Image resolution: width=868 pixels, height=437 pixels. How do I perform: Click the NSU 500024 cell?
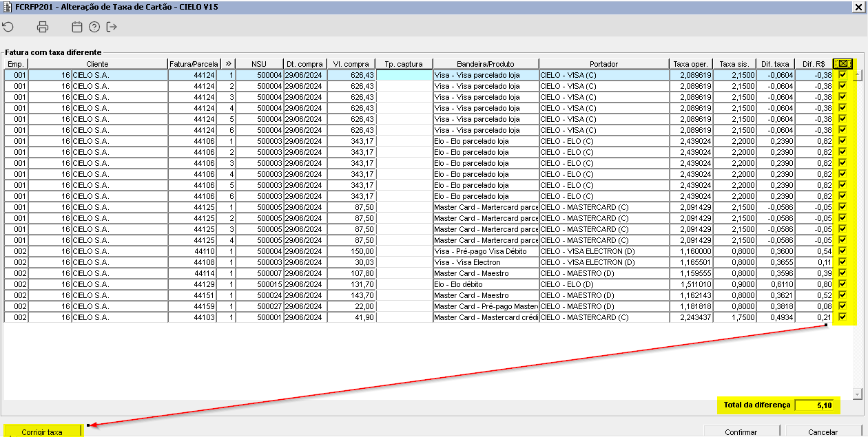click(260, 295)
